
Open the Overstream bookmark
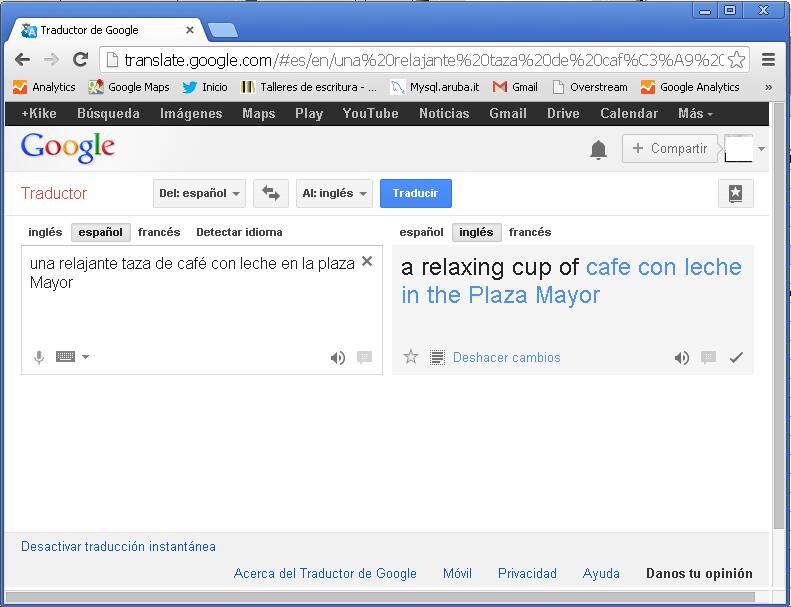tap(590, 87)
